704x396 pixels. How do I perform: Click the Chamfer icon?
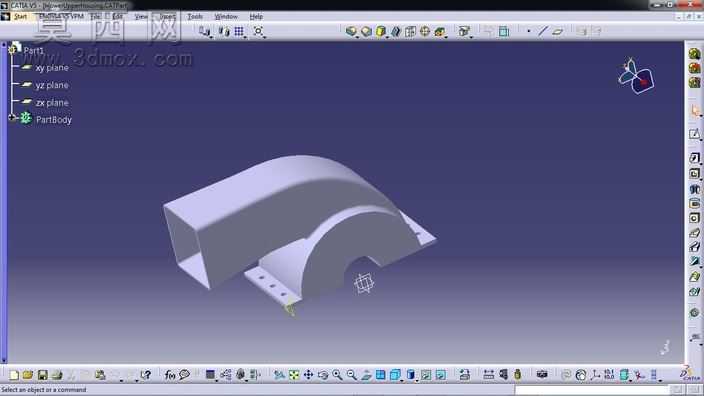[366, 31]
